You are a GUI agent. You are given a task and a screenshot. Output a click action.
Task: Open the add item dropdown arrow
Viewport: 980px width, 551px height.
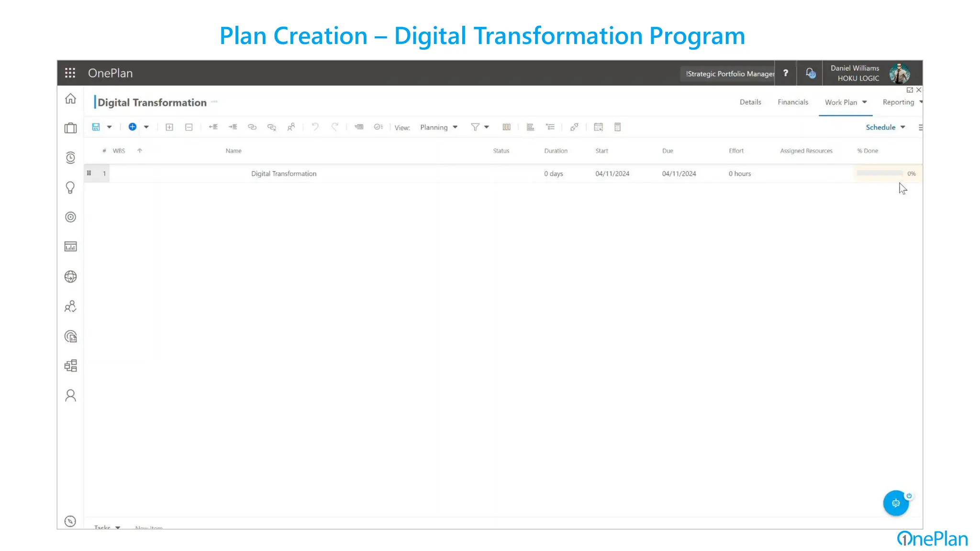[146, 127]
